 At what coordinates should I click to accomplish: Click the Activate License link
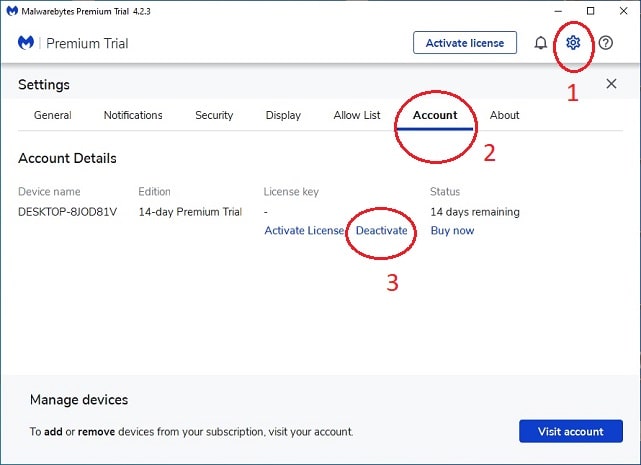click(x=304, y=231)
